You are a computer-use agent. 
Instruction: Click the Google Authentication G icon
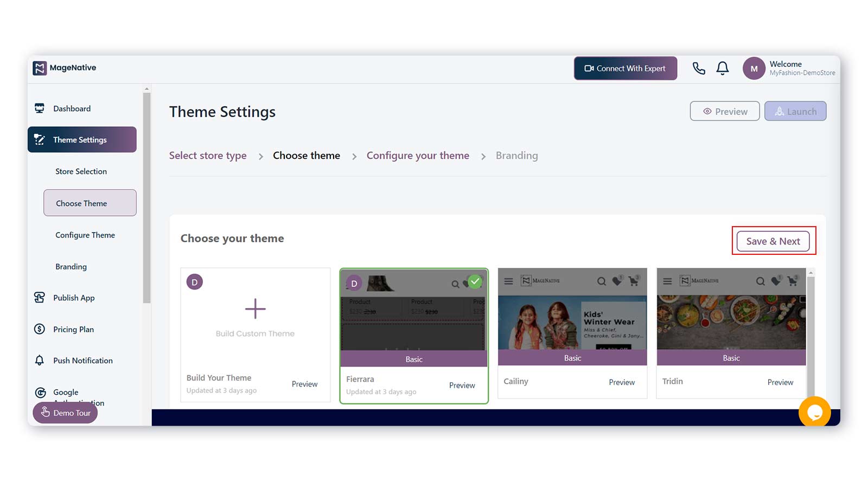tap(40, 392)
